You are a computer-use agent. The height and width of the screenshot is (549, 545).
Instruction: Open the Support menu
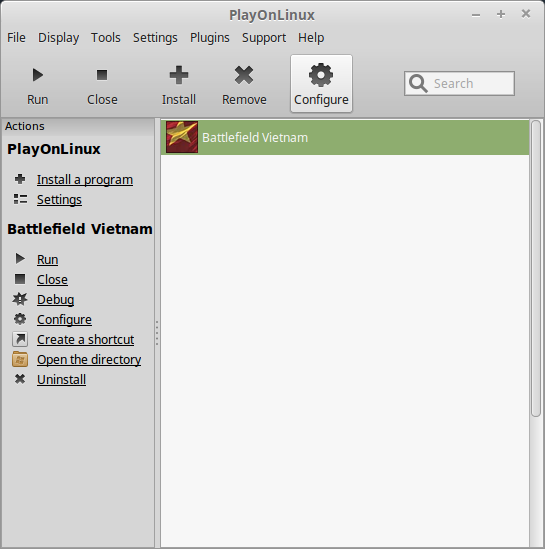(x=264, y=37)
